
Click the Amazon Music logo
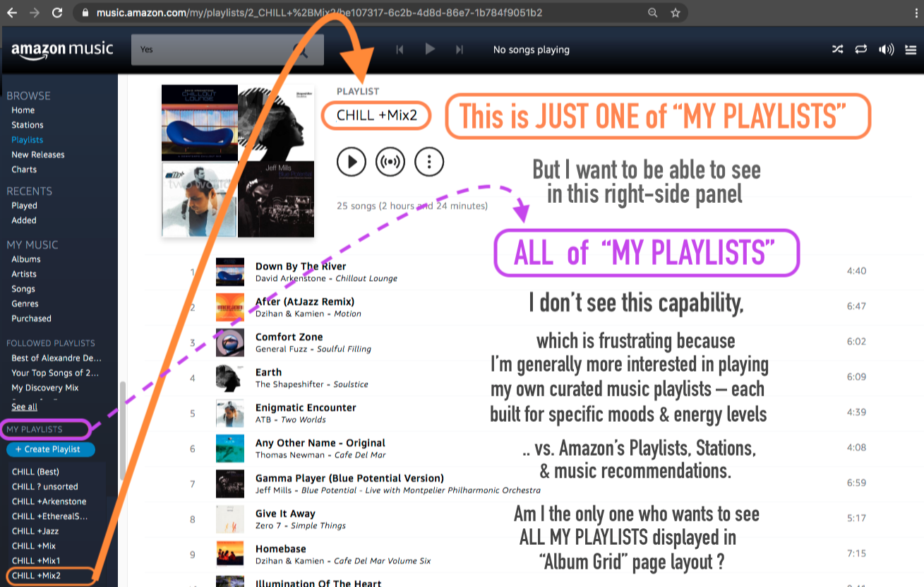pos(62,49)
